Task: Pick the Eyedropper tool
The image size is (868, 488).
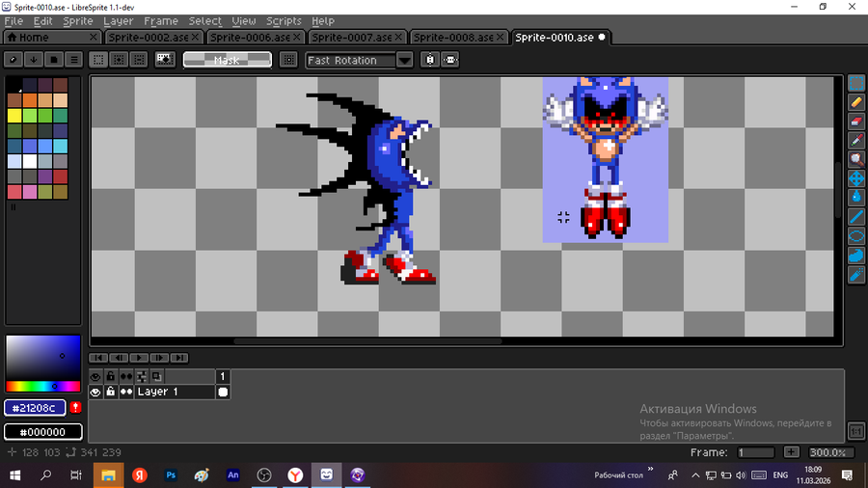Action: click(x=855, y=141)
